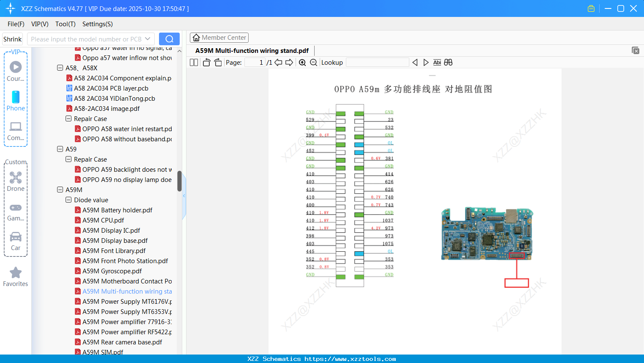
Task: Open A58 2AC034 Component explain file
Action: coord(123,78)
